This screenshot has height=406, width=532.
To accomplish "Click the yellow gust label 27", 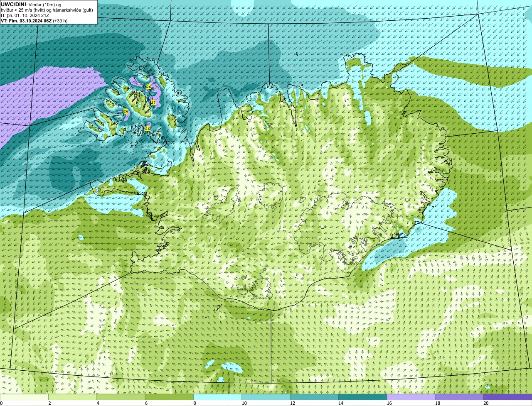I will (x=153, y=103).
